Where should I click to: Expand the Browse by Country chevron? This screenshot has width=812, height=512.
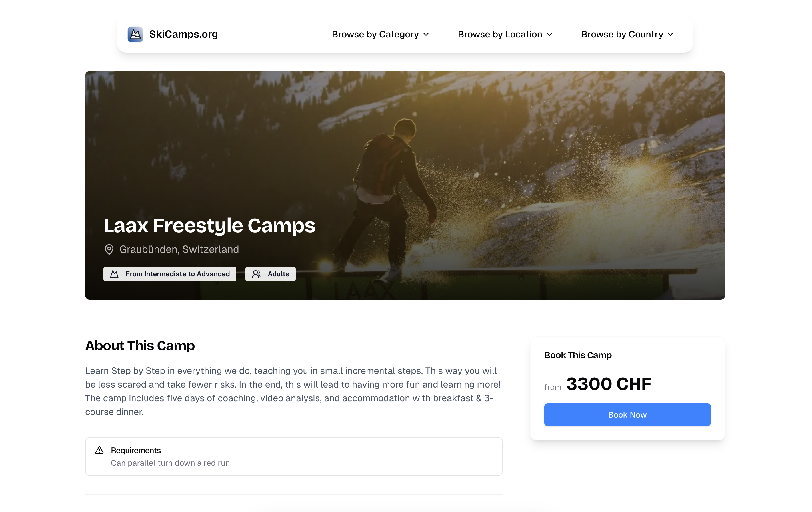click(671, 34)
